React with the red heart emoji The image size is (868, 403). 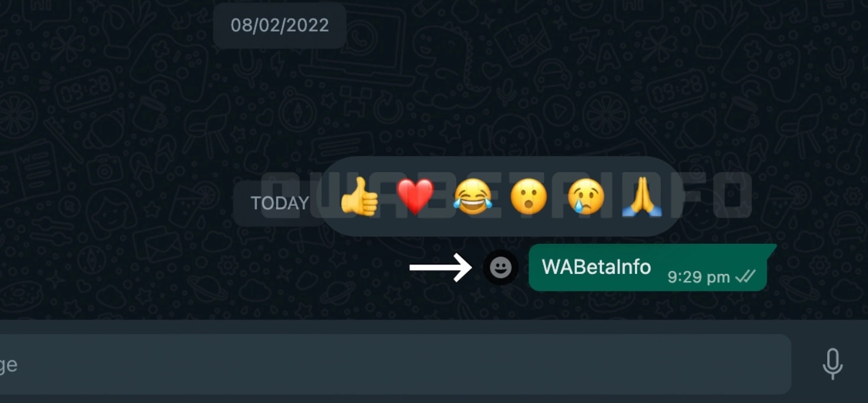point(415,196)
